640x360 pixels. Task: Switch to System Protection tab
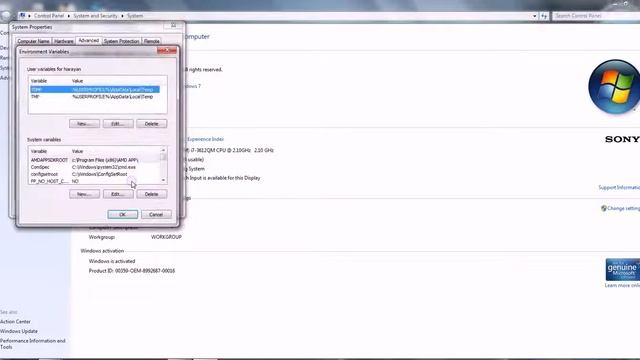(121, 41)
